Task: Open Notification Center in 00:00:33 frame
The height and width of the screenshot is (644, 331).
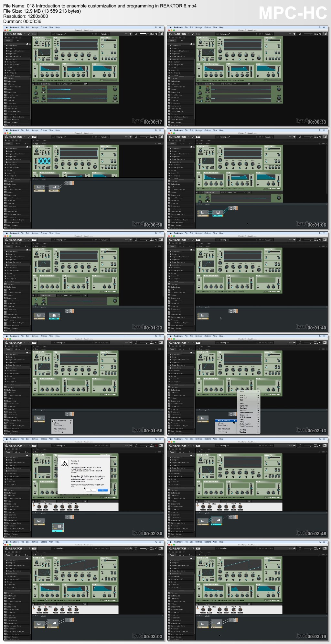Action: point(324,28)
